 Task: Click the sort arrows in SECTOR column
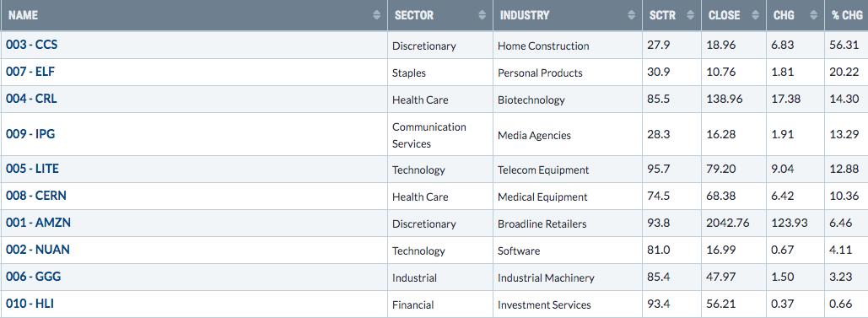[483, 15]
